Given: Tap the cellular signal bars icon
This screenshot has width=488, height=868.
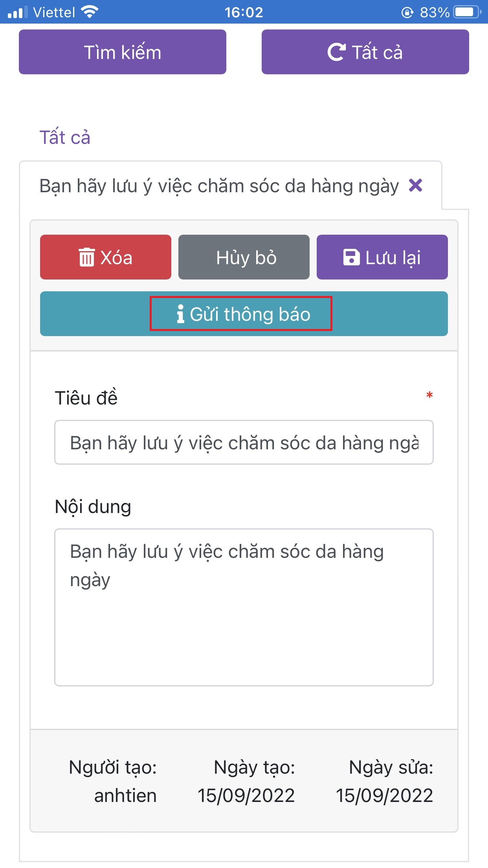Looking at the screenshot, I should coord(18,12).
